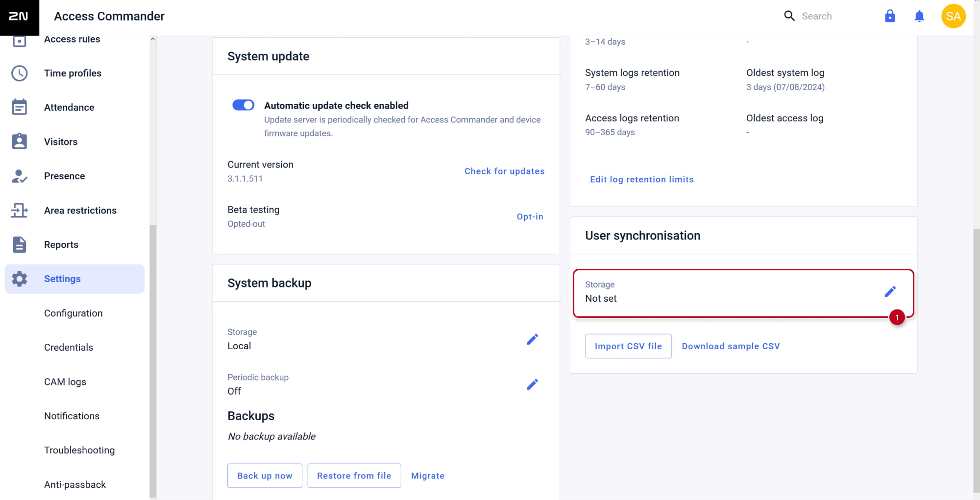Click the Periodic backup Off value
The width and height of the screenshot is (980, 500).
click(234, 391)
